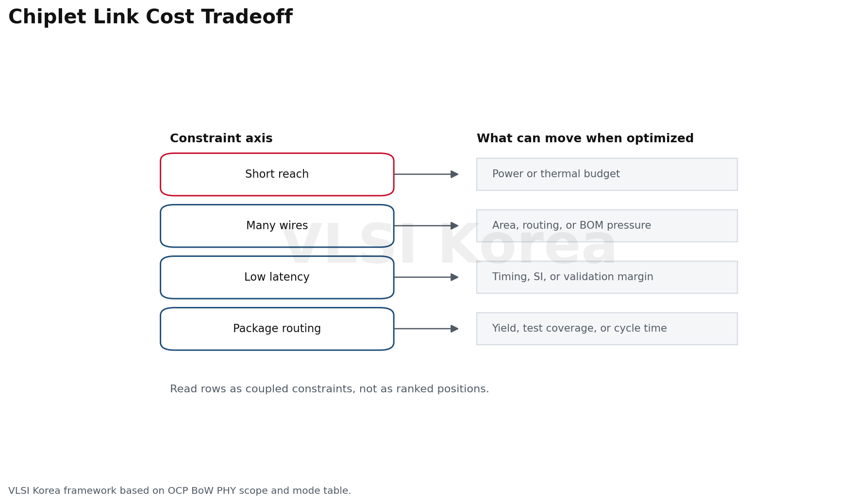Select the Many wires constraint box
853x504 pixels.
point(277,226)
